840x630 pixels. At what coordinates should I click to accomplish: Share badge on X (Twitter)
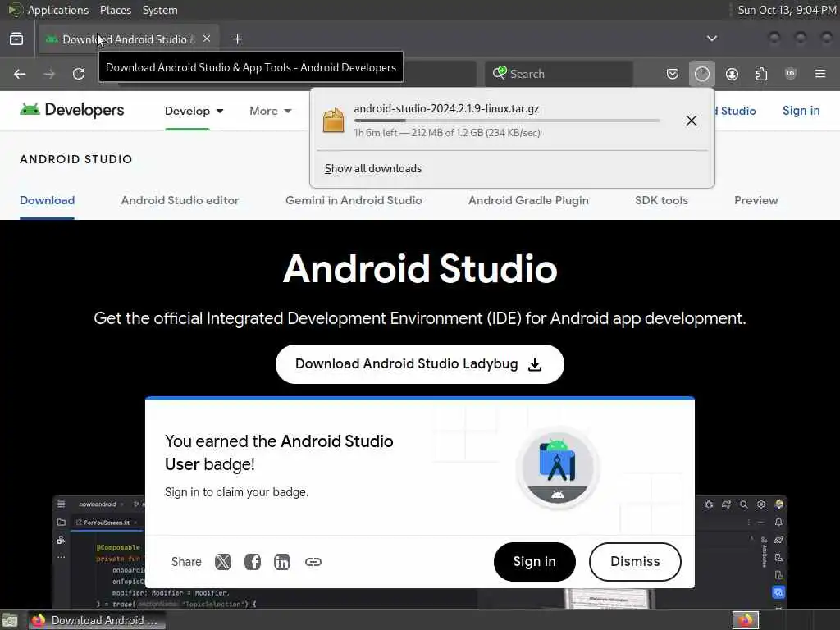223,561
